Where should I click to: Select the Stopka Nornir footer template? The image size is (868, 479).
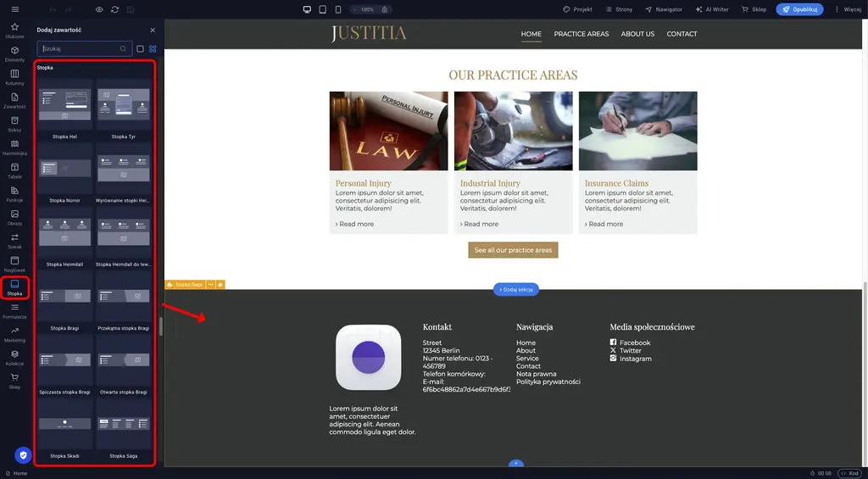64,173
